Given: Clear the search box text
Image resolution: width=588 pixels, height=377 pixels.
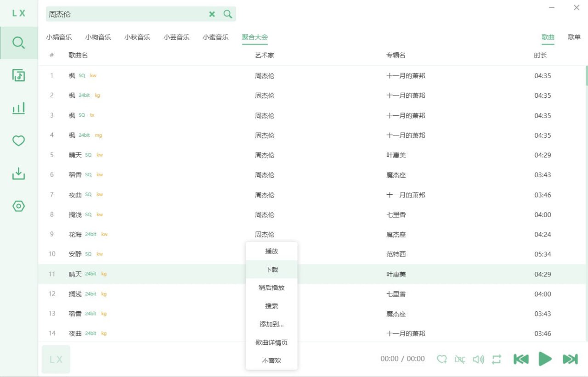Looking at the screenshot, I should (x=212, y=14).
